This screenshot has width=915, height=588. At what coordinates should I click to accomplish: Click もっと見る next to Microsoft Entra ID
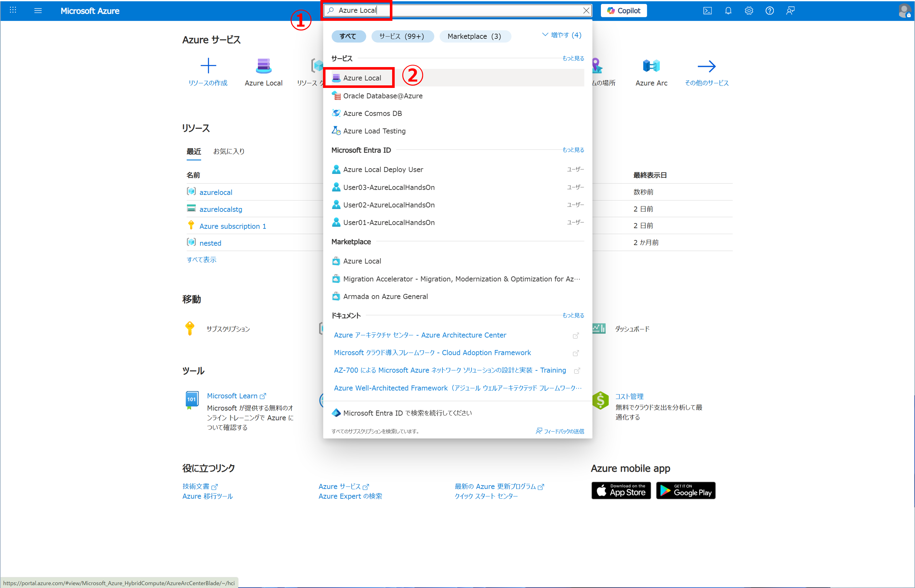(573, 150)
